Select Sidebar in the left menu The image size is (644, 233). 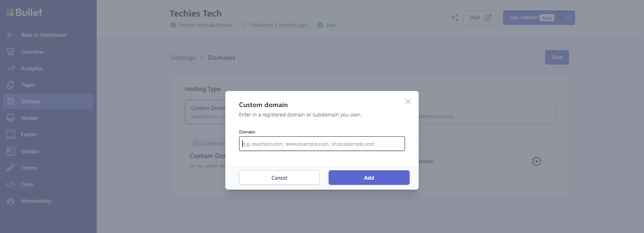(30, 151)
